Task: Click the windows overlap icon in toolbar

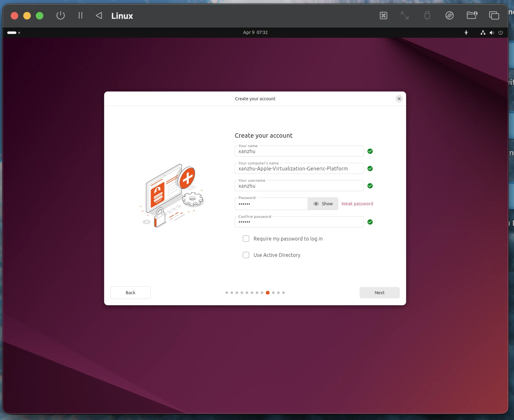Action: (x=494, y=15)
